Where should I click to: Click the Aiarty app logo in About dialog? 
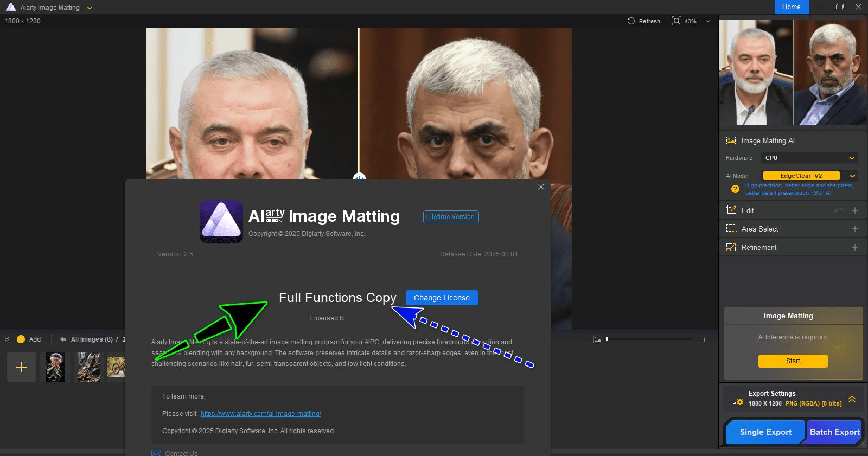coord(221,222)
